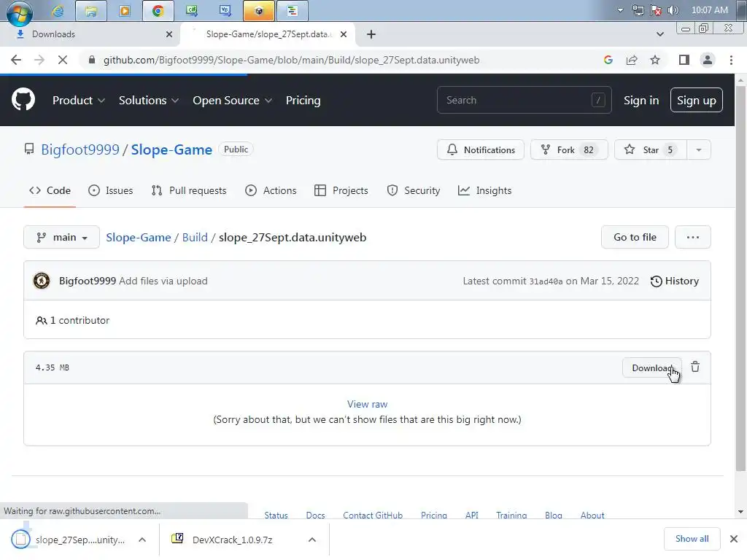The width and height of the screenshot is (747, 560).
Task: Open Chrome profile avatar icon
Action: tap(708, 60)
